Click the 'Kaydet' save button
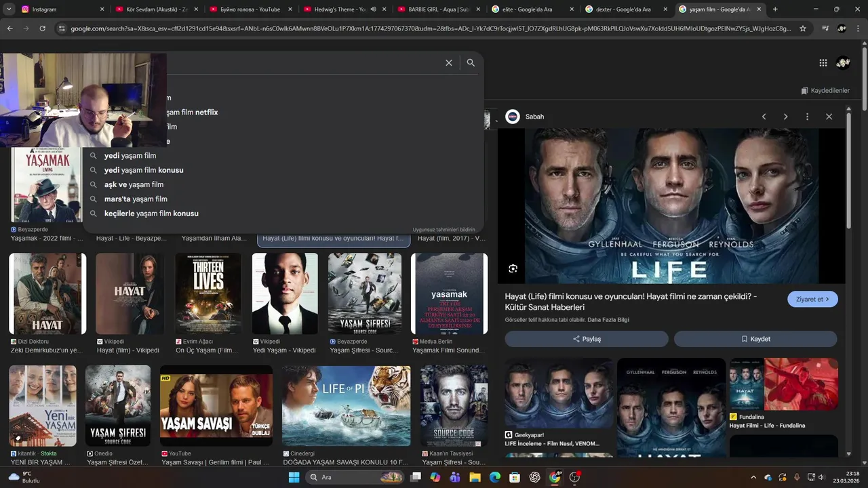Viewport: 868px width, 488px height. [x=755, y=339]
